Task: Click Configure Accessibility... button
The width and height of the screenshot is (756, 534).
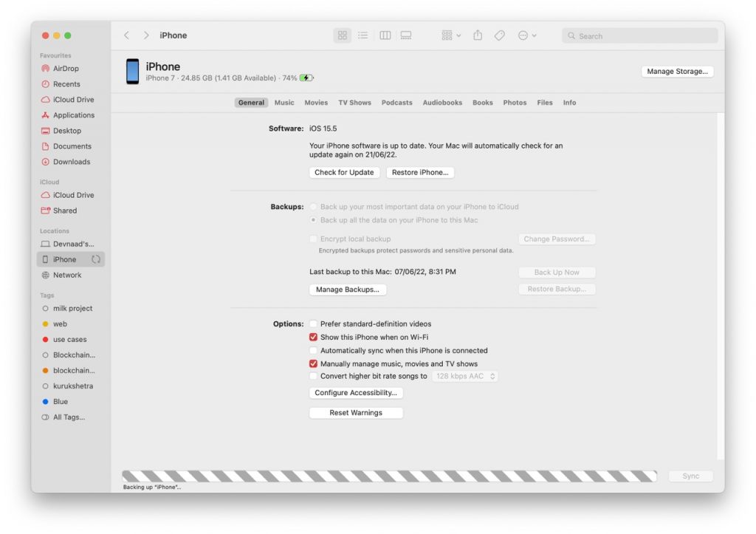Action: (x=356, y=393)
